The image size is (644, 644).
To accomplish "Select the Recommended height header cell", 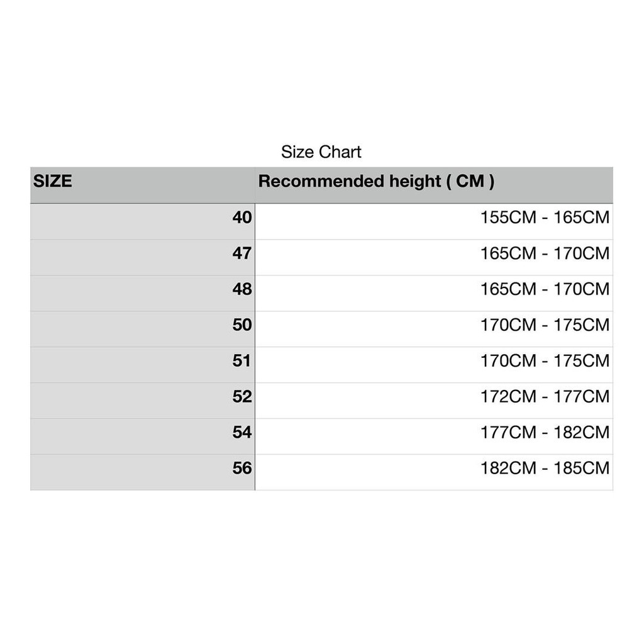I will (434, 185).
